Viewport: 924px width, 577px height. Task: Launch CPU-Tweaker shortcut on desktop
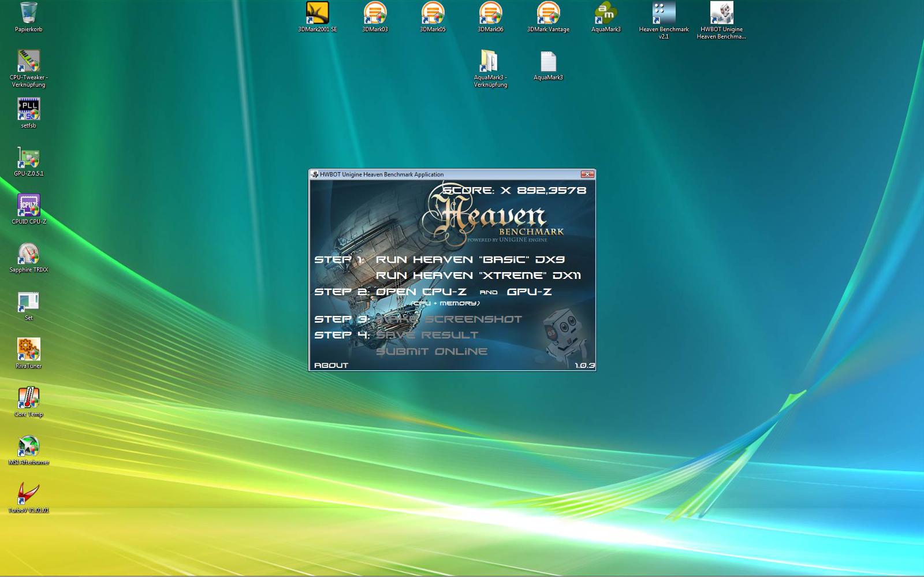(28, 68)
